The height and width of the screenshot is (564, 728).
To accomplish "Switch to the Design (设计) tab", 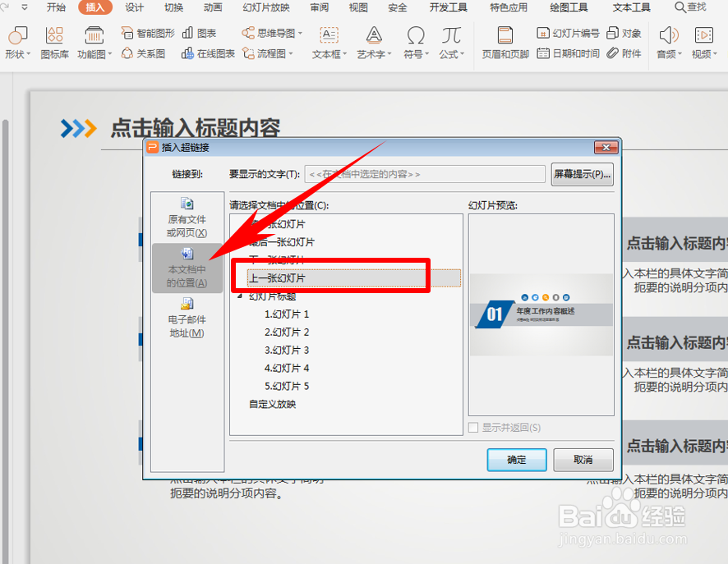I will coord(134,7).
